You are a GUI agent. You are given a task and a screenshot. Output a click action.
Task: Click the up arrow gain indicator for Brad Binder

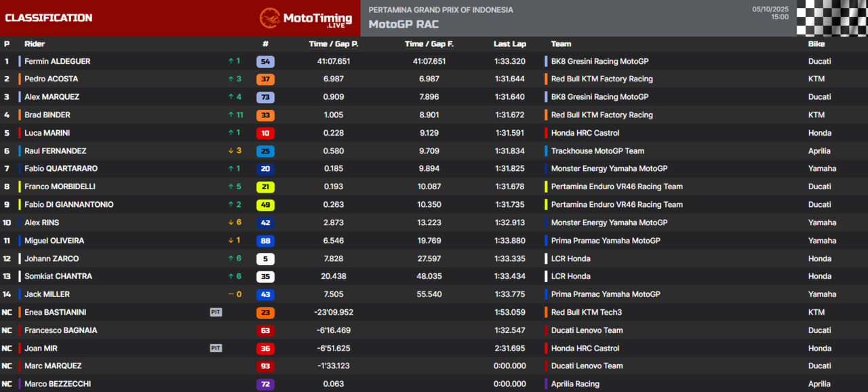click(234, 115)
